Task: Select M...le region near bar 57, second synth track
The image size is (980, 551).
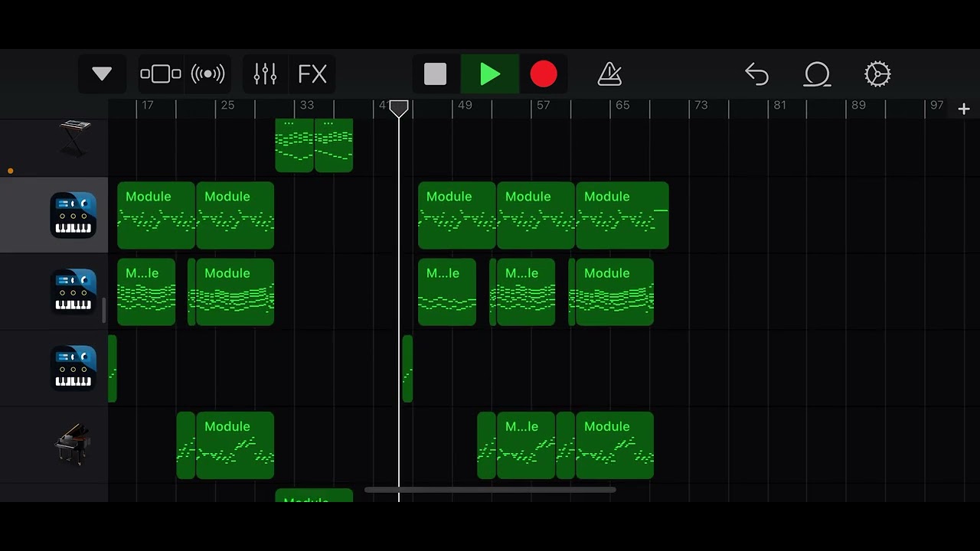Action: coord(526,292)
